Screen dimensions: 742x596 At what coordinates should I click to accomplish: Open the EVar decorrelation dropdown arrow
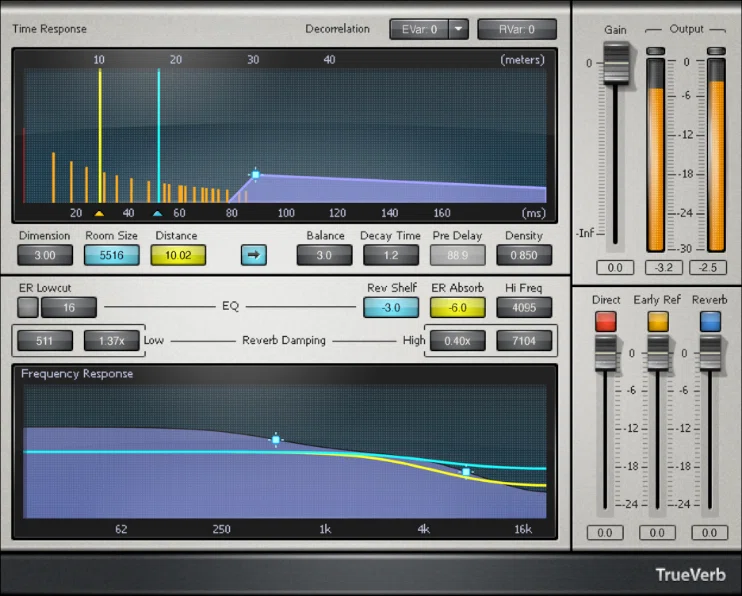click(x=458, y=29)
